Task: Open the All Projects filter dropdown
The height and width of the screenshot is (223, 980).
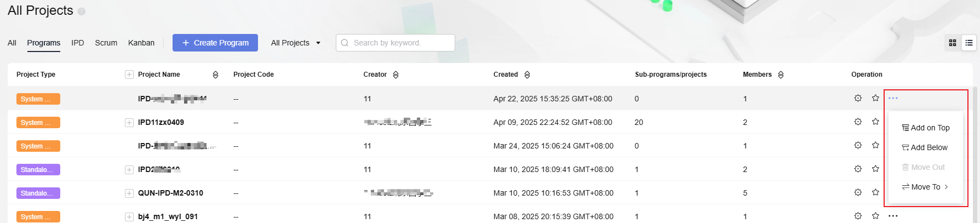Action: [x=296, y=43]
